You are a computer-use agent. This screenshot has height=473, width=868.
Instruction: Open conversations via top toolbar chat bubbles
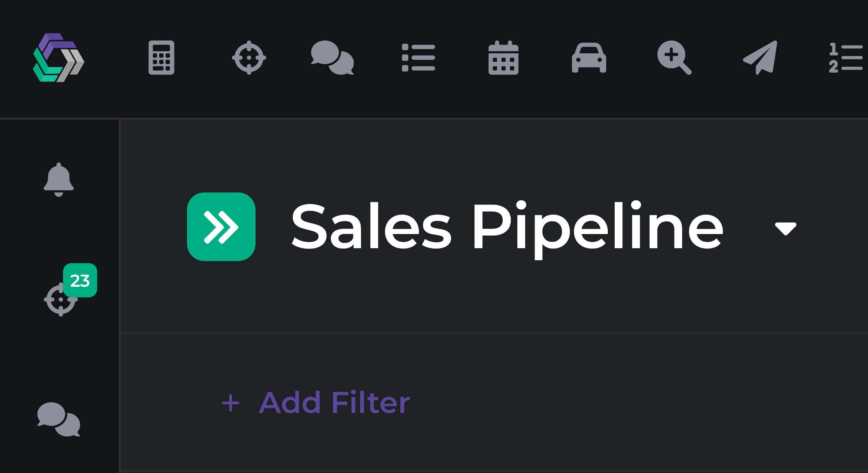pos(332,58)
